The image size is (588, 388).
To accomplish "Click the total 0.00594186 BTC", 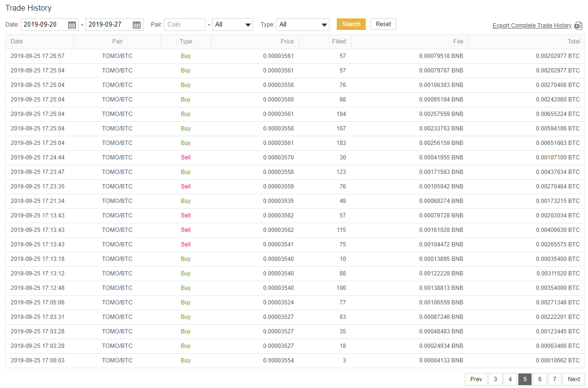I will click(x=558, y=129).
